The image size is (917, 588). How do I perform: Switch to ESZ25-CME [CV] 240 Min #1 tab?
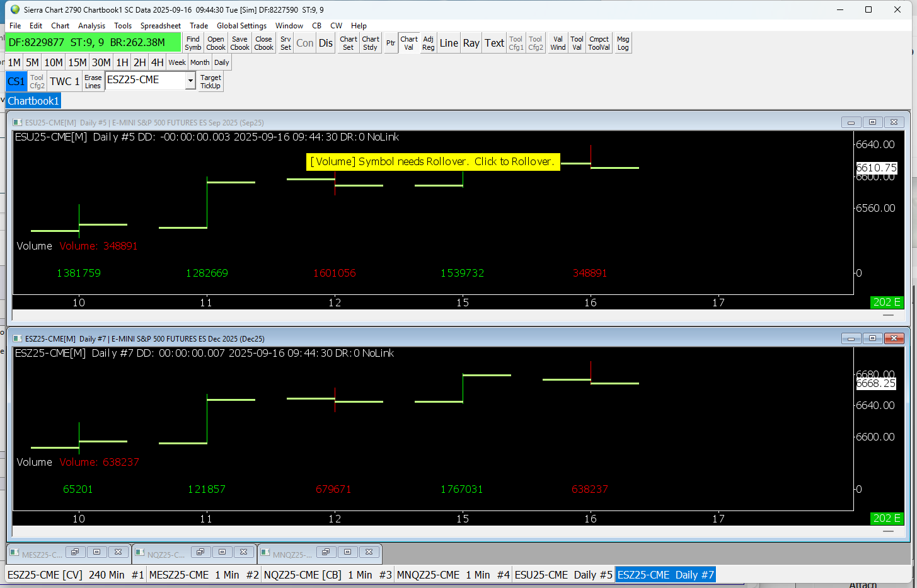click(76, 575)
